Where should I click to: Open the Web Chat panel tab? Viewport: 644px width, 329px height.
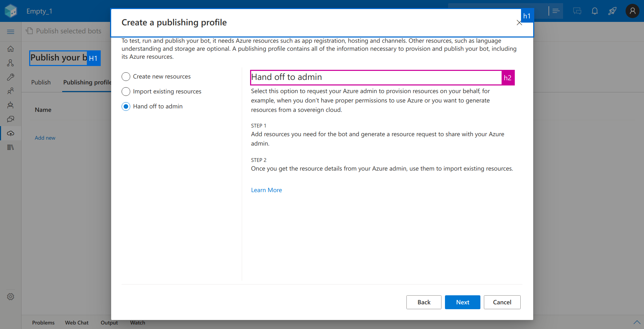77,322
